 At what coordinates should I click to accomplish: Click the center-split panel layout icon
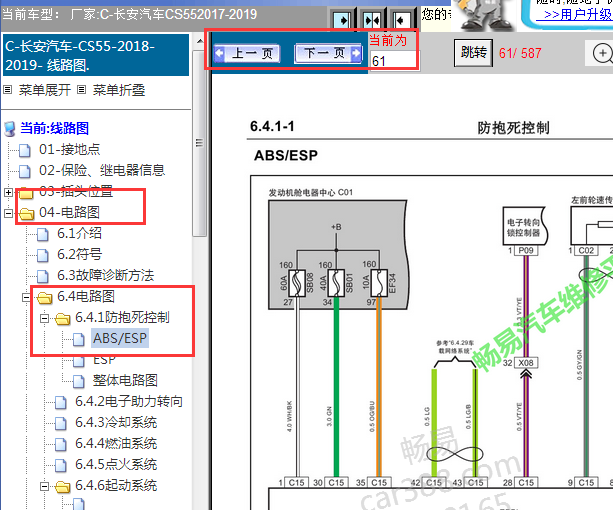point(372,20)
